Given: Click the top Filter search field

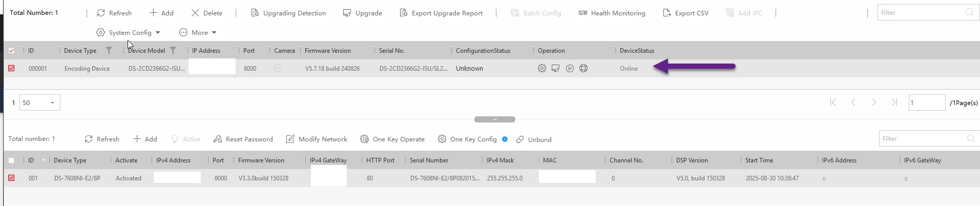Looking at the screenshot, I should pyautogui.click(x=920, y=13).
